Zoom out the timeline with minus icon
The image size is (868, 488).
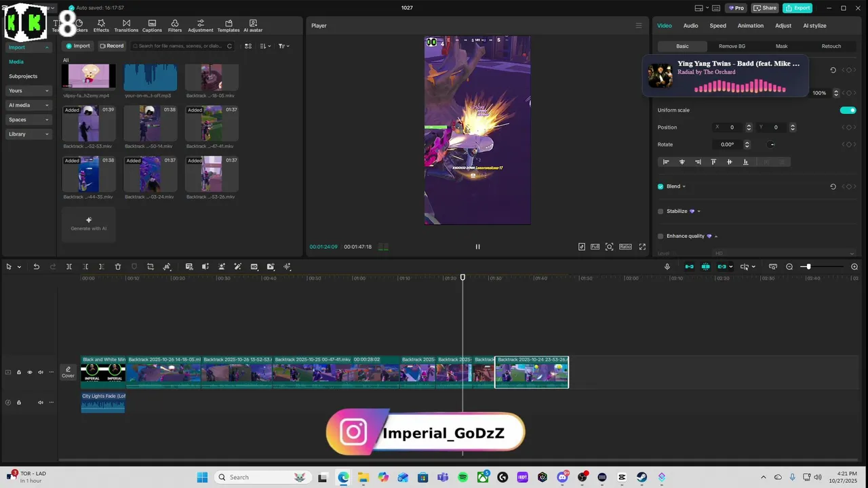789,267
